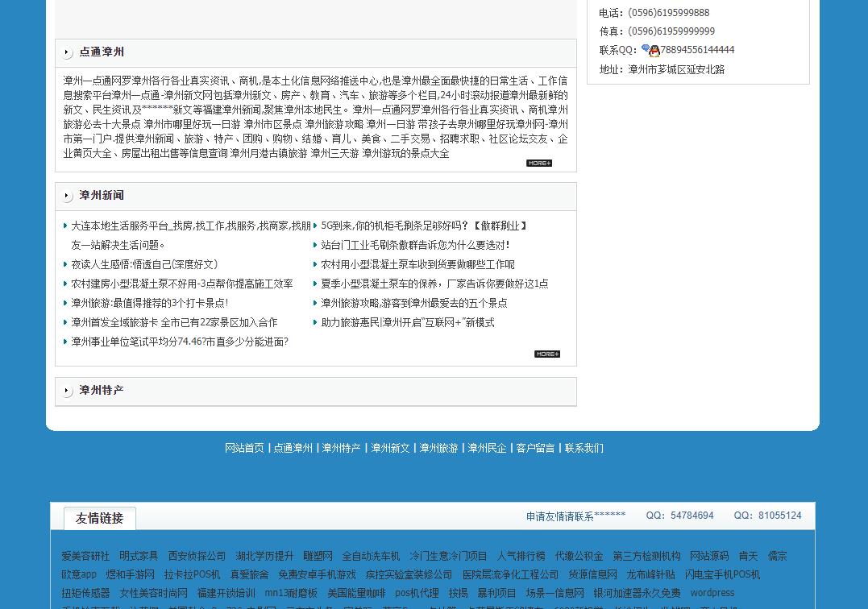The image size is (868, 609).
Task: Open news link 大连本地生活服务平台
Action: click(x=190, y=235)
